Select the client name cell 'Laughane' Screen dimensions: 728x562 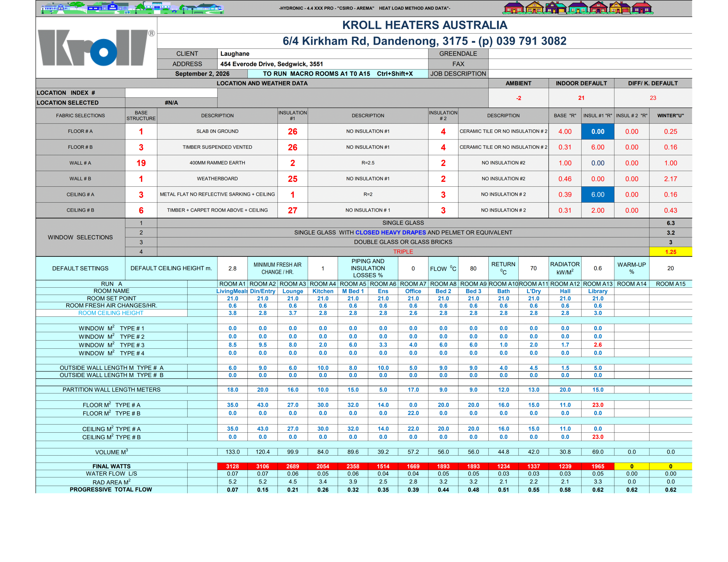(x=322, y=54)
